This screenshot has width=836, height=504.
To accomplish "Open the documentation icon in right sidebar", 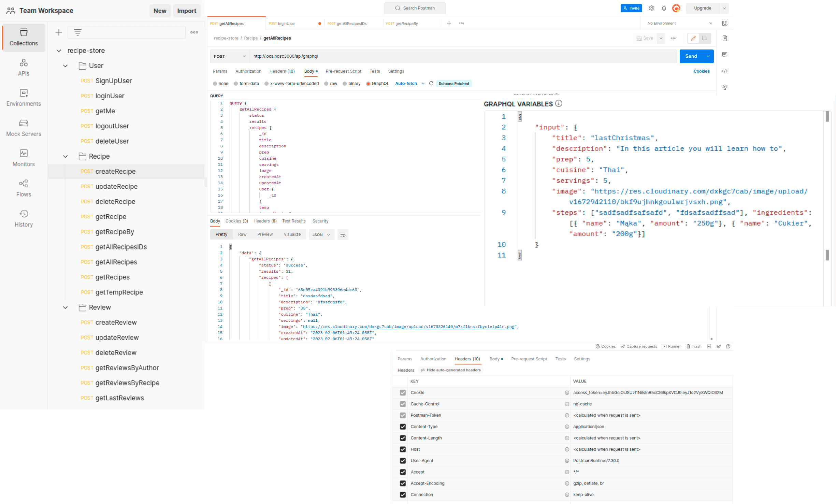I will (725, 38).
